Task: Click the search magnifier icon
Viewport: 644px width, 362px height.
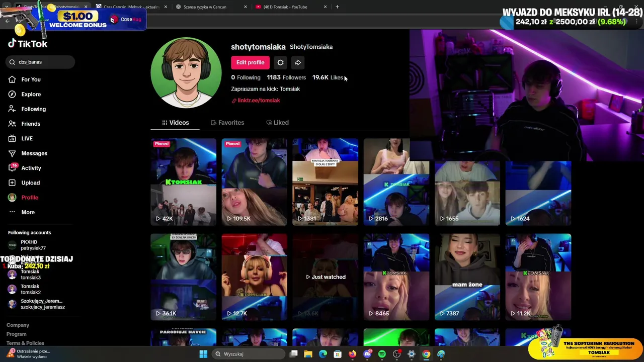Action: pos(12,62)
